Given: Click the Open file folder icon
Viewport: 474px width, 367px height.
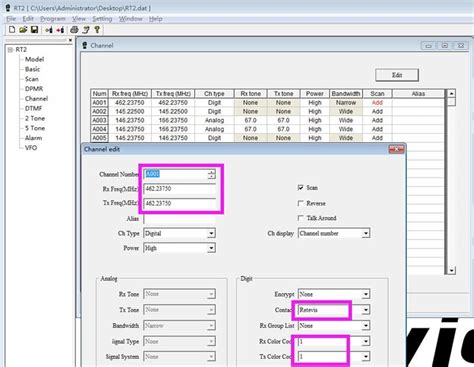Looking at the screenshot, I should pyautogui.click(x=23, y=30).
